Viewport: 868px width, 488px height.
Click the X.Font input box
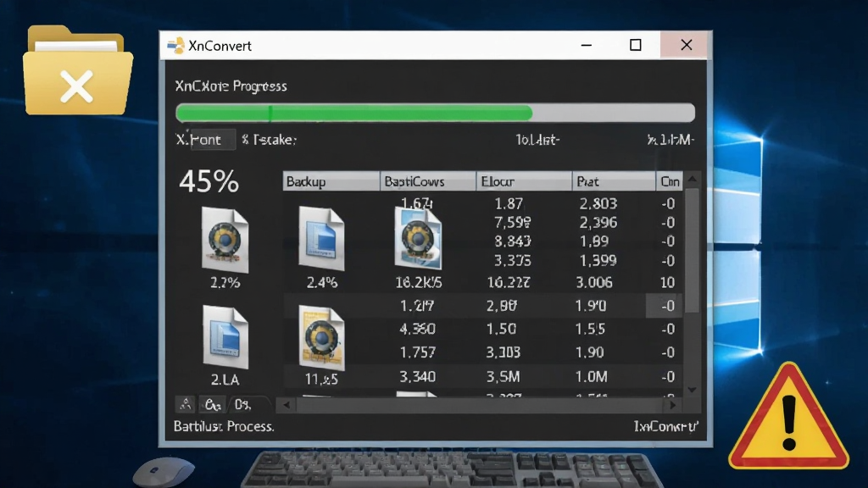click(x=213, y=140)
